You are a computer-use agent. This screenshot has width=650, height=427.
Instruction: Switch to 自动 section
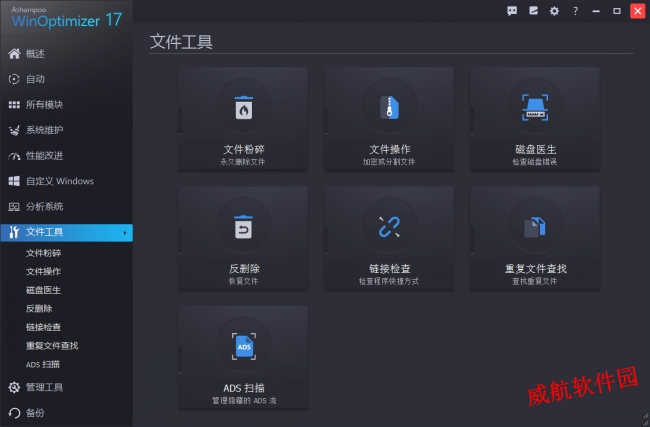coord(35,79)
